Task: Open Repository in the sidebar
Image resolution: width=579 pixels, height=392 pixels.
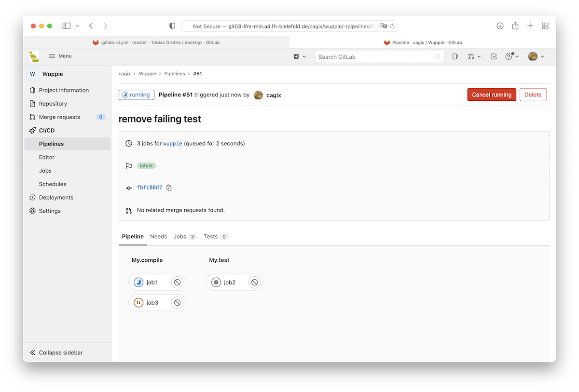Action: pyautogui.click(x=53, y=104)
